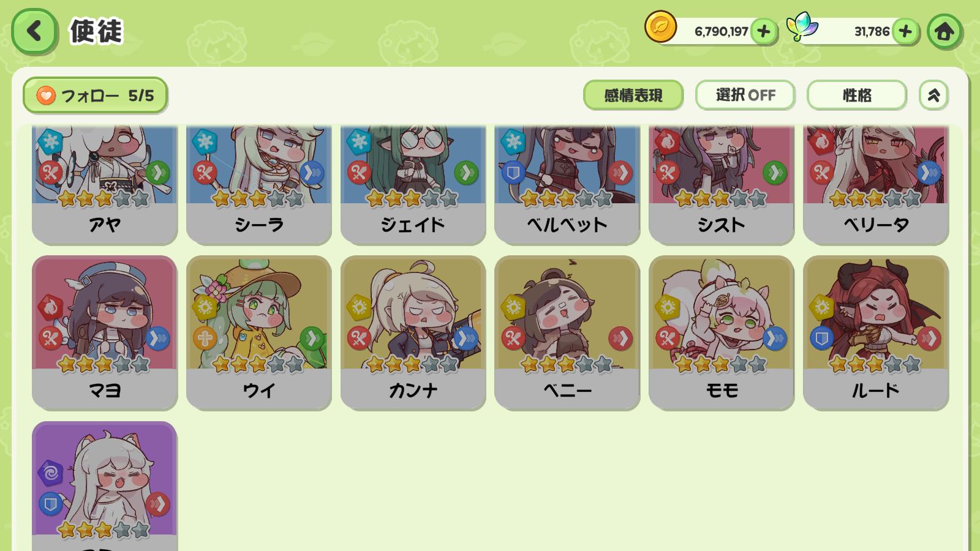Click purple swirl element icon on bottom card

tap(50, 473)
